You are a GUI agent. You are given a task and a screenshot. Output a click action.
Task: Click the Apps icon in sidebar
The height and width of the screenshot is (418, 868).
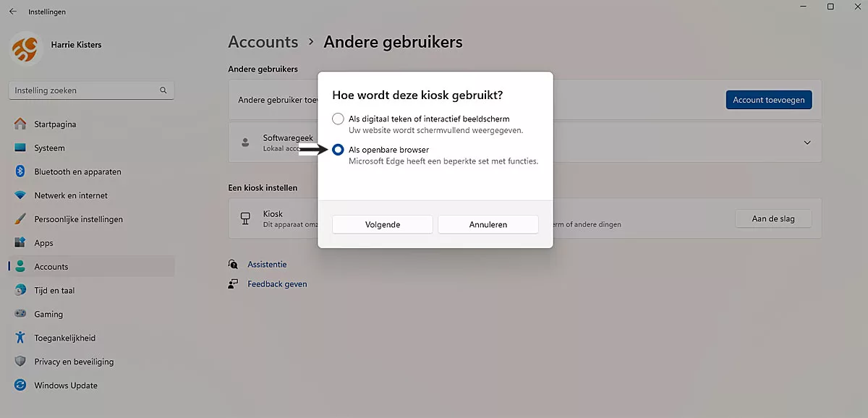(x=20, y=243)
